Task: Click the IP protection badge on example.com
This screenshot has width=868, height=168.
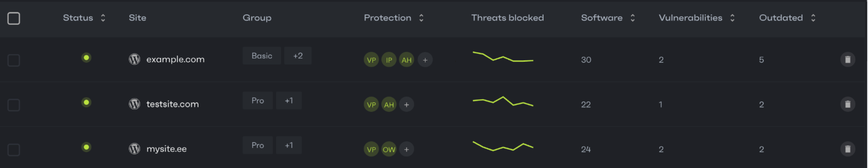Action: (x=389, y=60)
